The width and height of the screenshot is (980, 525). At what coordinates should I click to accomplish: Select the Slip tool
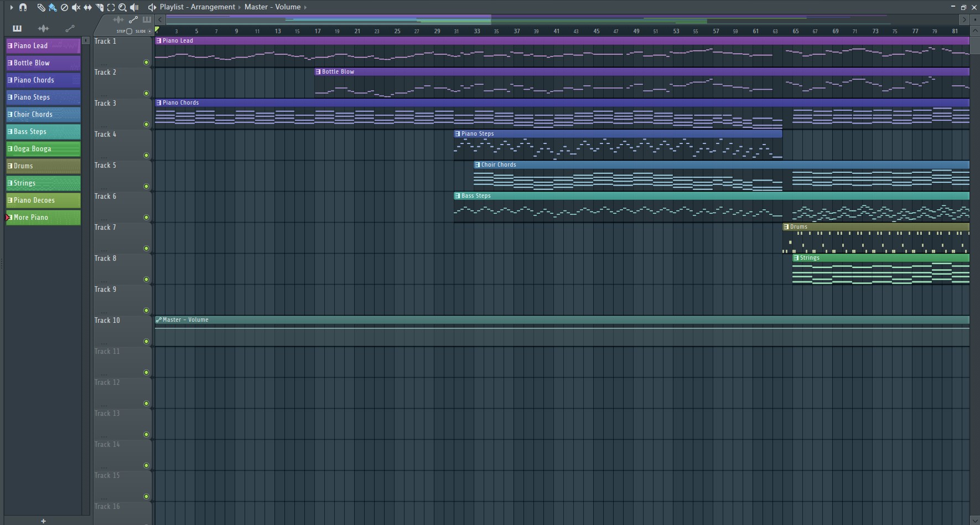pyautogui.click(x=87, y=7)
